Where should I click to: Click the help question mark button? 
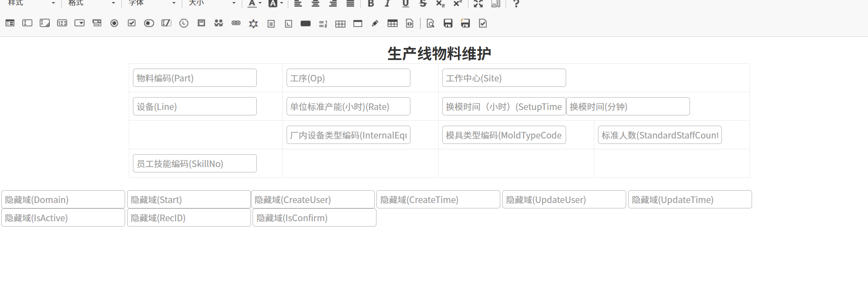tap(516, 4)
